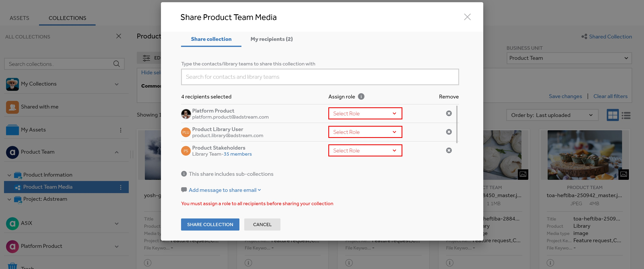Click the Project: Adstream folder icon
The image size is (644, 269).
18,200
